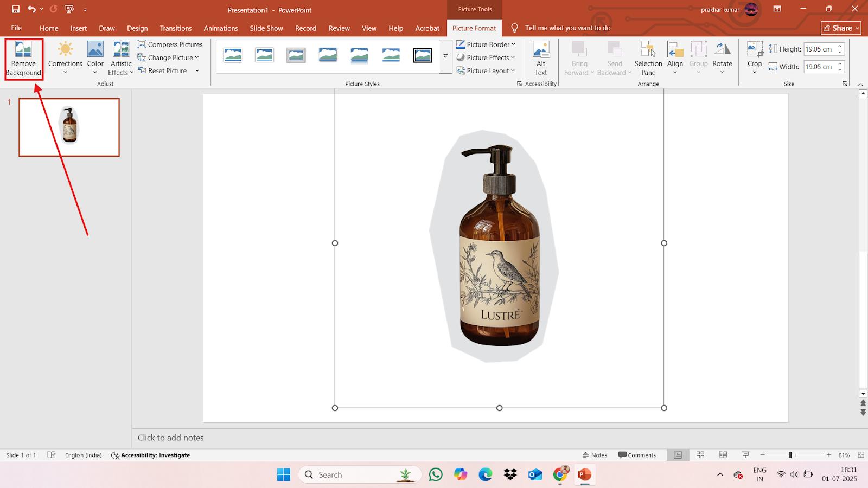
Task: Click to add notes area
Action: tap(170, 438)
